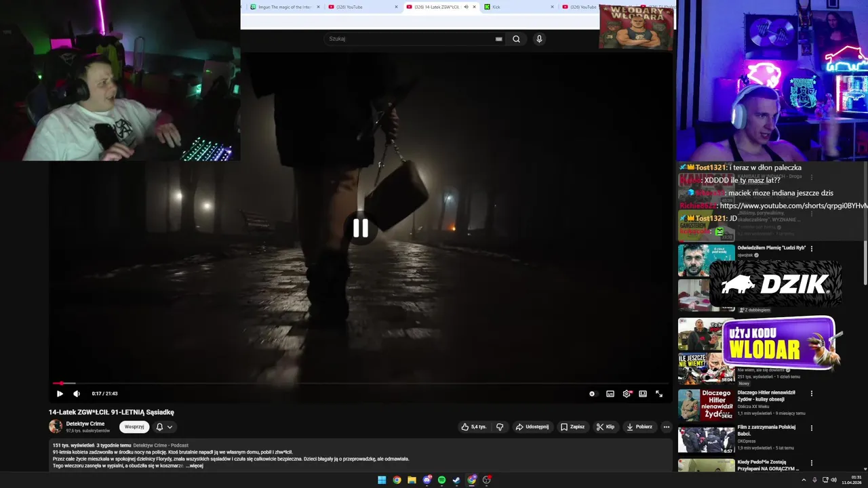Mute audio on the 14-Latek tab
Viewport: 868px width, 488px height.
coord(466,7)
